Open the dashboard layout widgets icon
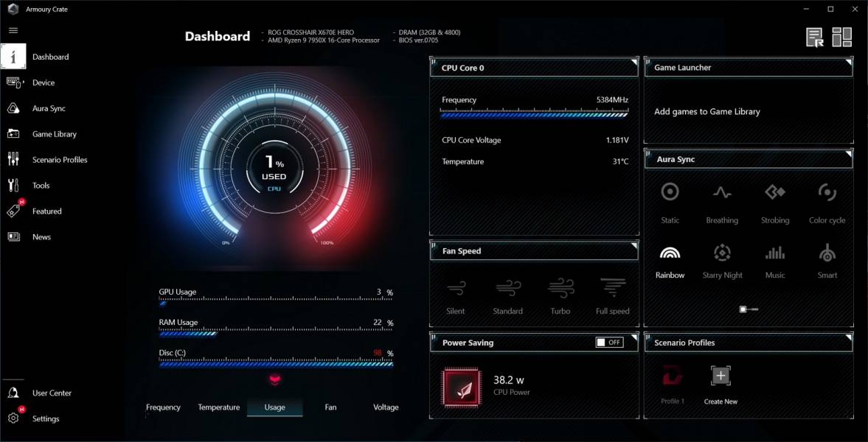868x442 pixels. (x=841, y=37)
